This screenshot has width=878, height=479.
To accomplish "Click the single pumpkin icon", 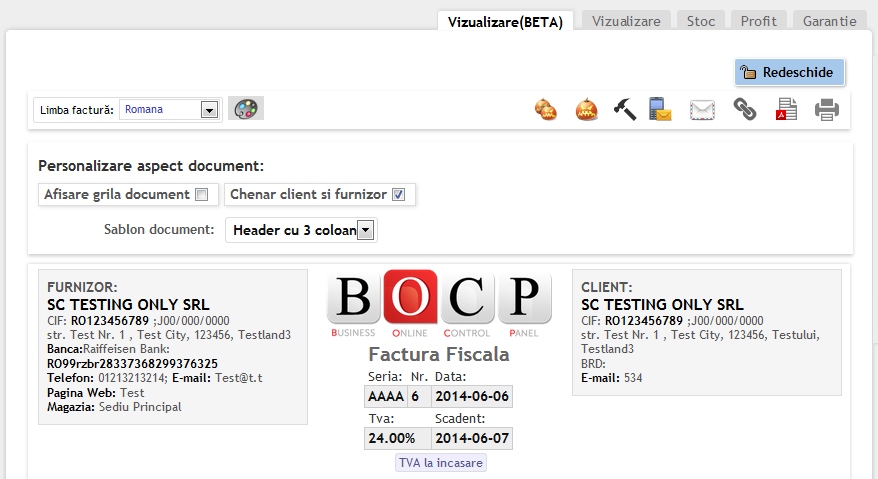I will point(586,109).
